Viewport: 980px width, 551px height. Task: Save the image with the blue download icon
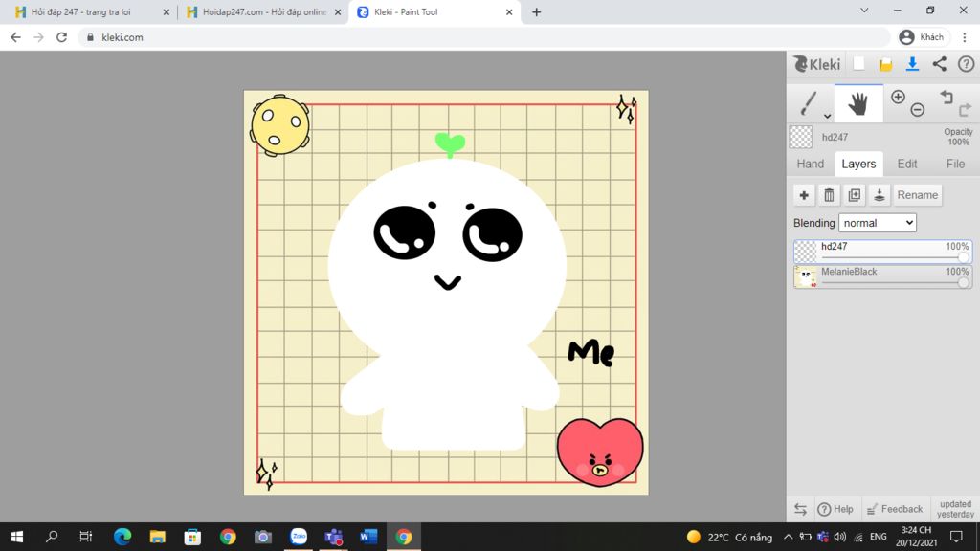click(912, 64)
